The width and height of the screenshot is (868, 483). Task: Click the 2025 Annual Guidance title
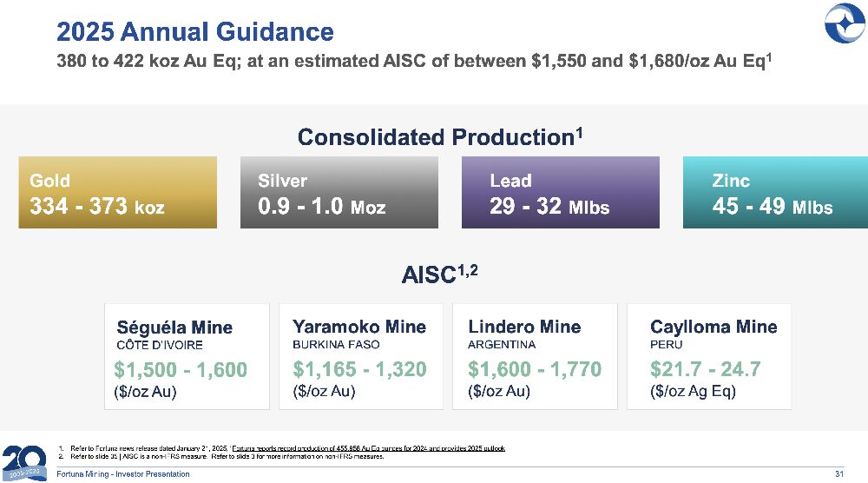pos(194,32)
